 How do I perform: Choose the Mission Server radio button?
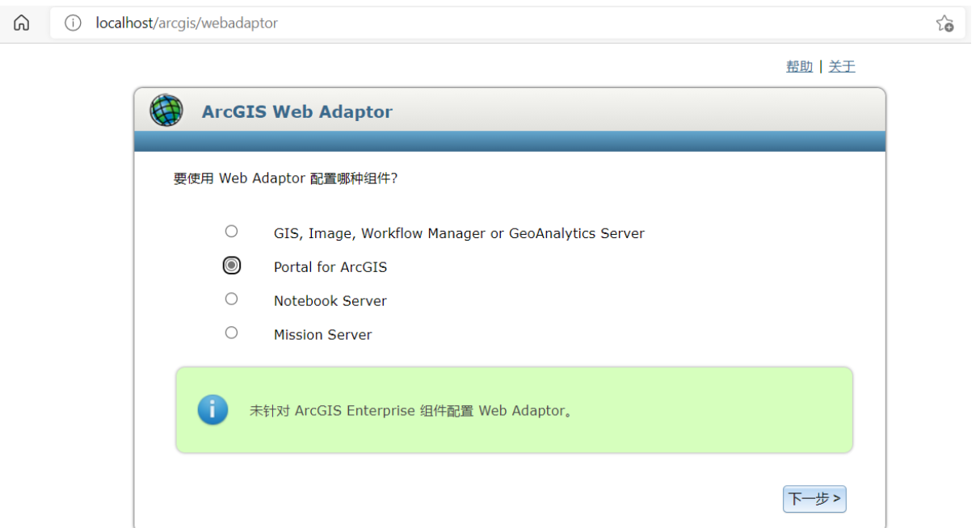pos(231,333)
